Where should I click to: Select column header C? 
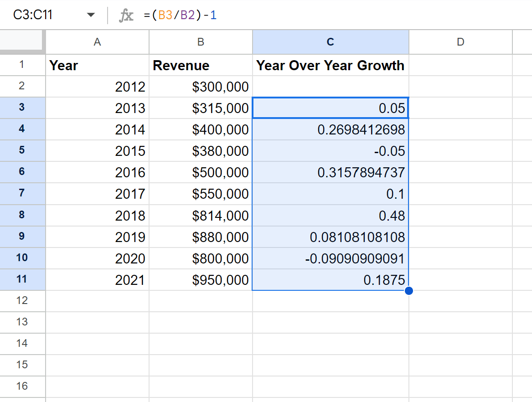pos(330,42)
